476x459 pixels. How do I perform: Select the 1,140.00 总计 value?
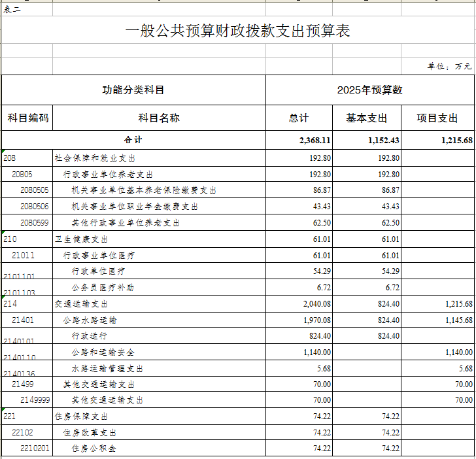point(299,352)
